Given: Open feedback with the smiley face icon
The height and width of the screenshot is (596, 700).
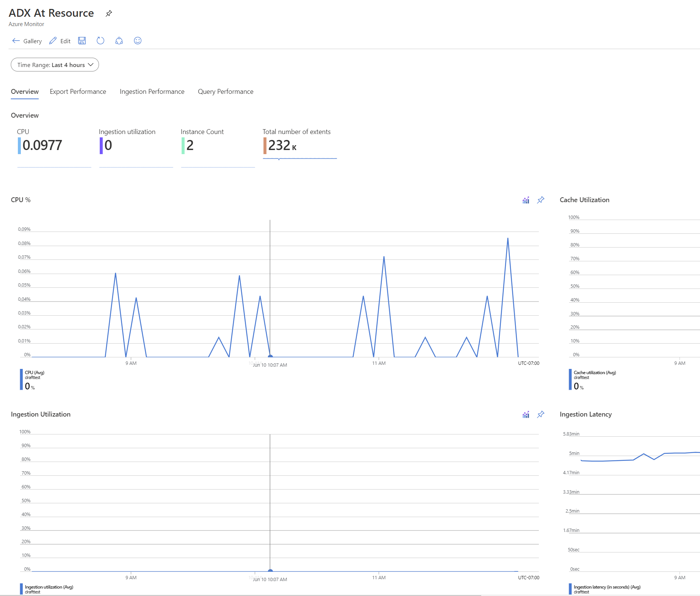Looking at the screenshot, I should (x=138, y=41).
